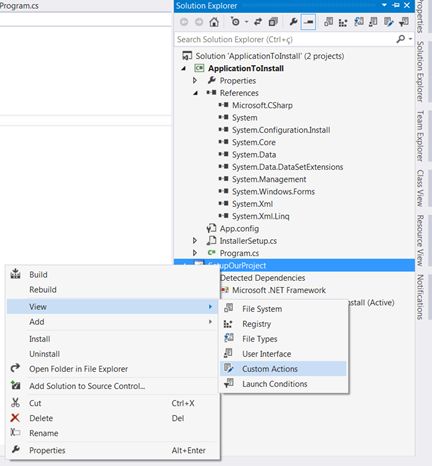432x466 pixels.
Task: Select System.Windows.Forms reference
Action: (x=273, y=192)
